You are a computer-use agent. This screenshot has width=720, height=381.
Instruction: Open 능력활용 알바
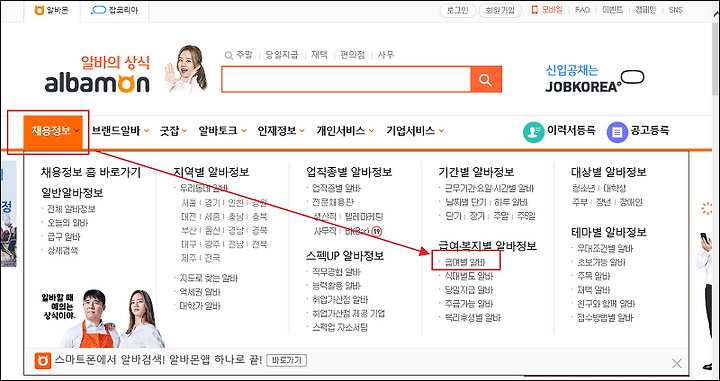click(x=336, y=286)
